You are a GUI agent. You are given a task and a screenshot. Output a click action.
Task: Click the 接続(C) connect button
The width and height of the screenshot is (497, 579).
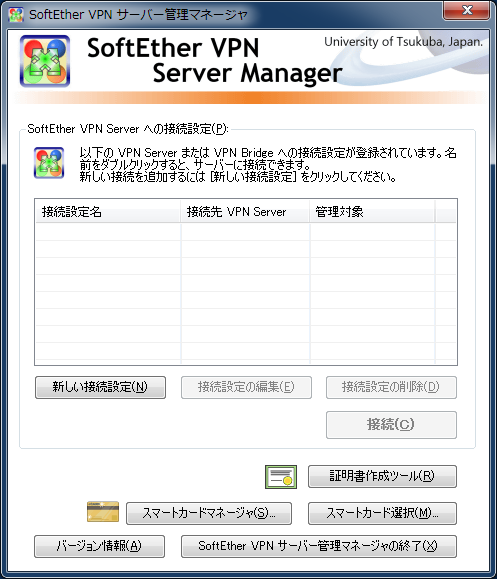(x=391, y=425)
